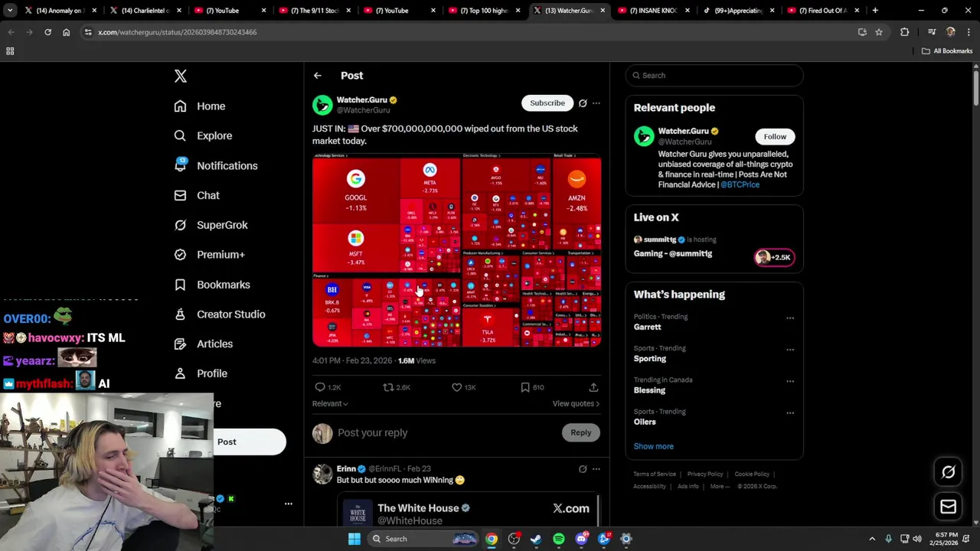Open the Garrett trending topic
The height and width of the screenshot is (551, 980).
648,327
